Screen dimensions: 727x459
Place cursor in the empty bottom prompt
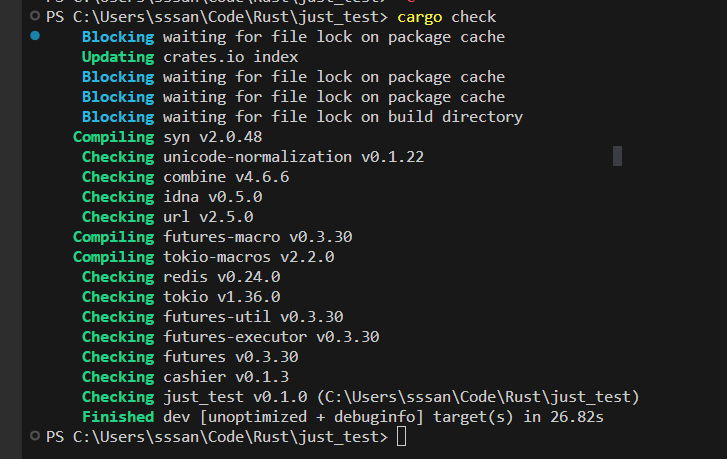(x=401, y=437)
